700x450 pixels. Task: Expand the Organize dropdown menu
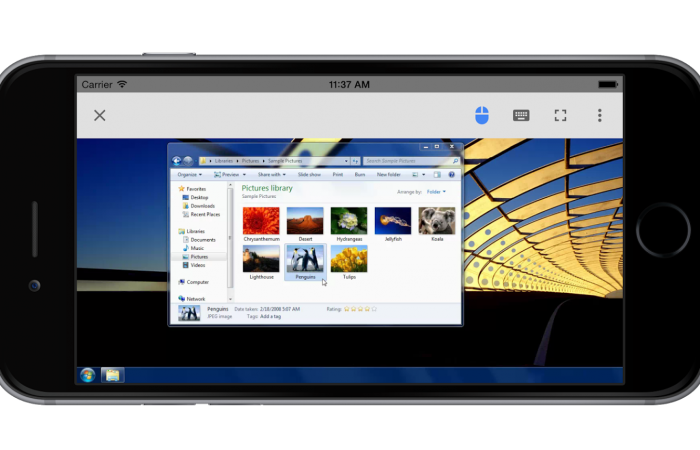(190, 174)
